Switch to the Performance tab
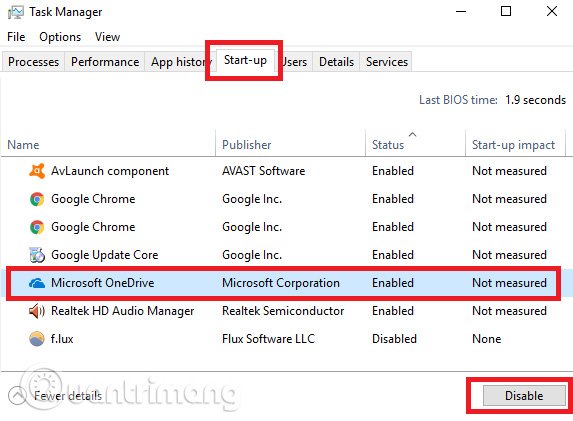This screenshot has width=573, height=421. point(105,62)
